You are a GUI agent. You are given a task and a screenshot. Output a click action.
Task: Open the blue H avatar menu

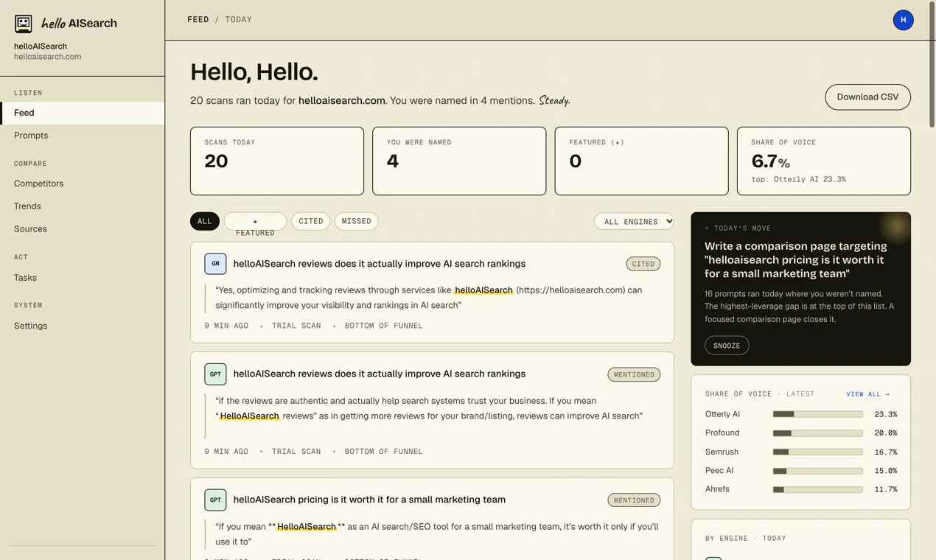pyautogui.click(x=903, y=20)
